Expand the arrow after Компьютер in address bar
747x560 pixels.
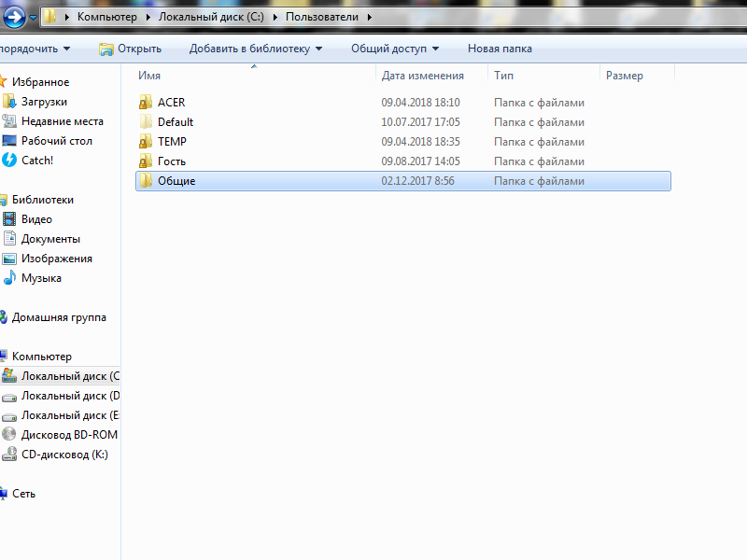coord(148,18)
